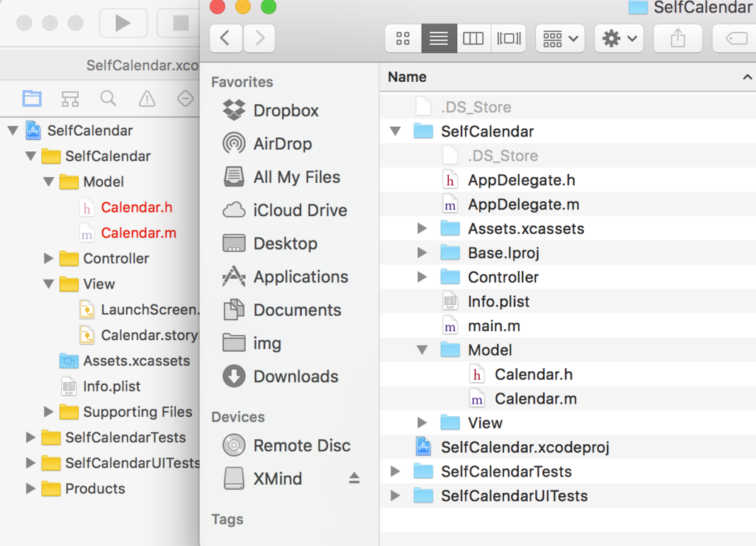
Task: Go forward in Finder
Action: pos(259,38)
